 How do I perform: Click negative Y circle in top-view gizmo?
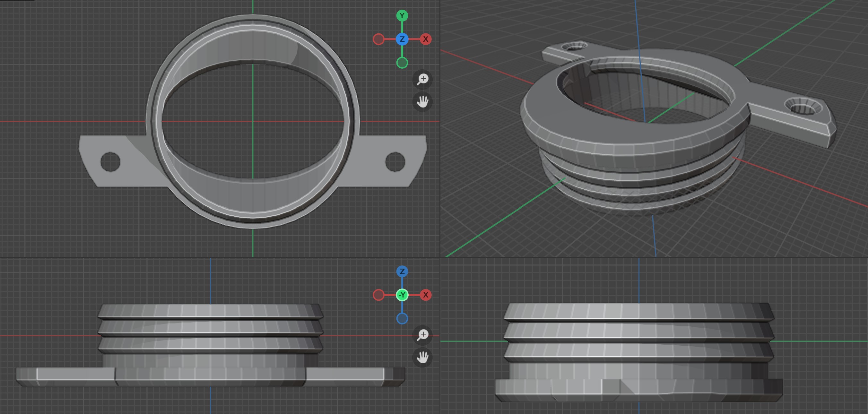(x=402, y=63)
